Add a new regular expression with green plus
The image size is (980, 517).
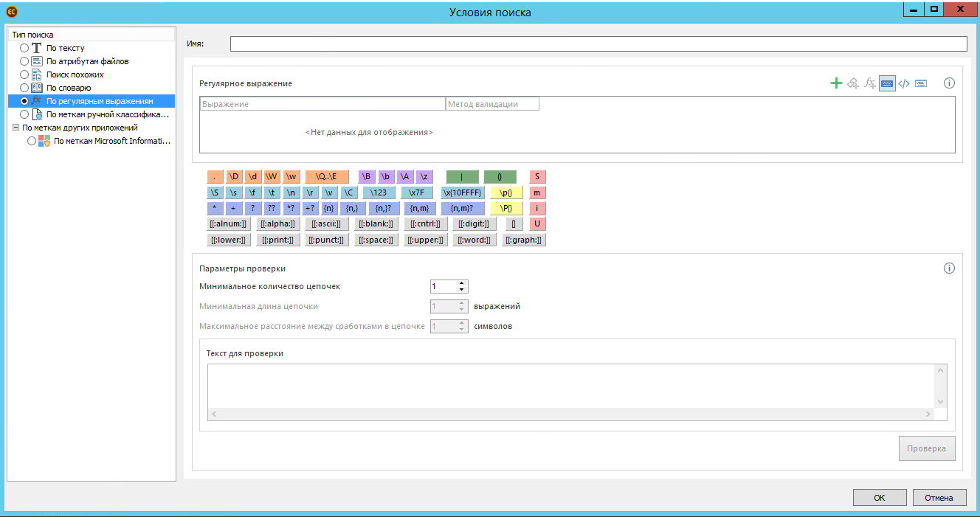pos(836,83)
